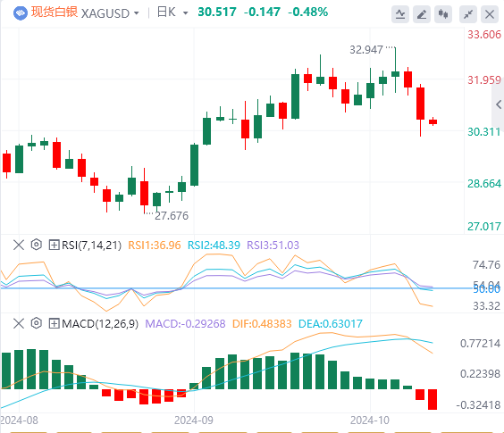
Task: Click the last red candlestick on chart
Action: coord(433,121)
